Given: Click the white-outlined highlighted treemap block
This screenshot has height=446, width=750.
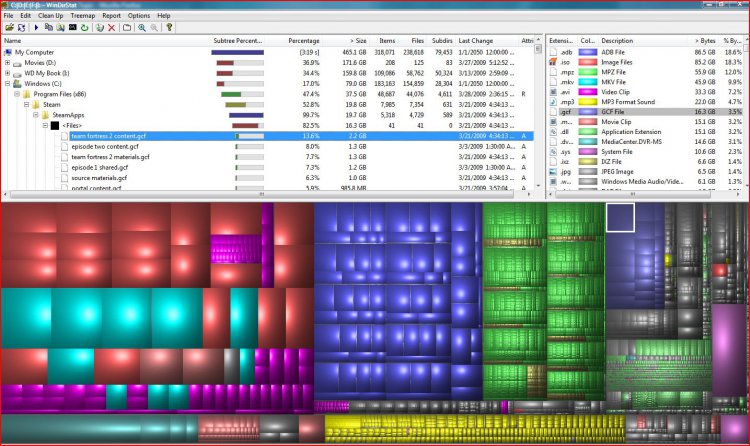Looking at the screenshot, I should coord(620,218).
